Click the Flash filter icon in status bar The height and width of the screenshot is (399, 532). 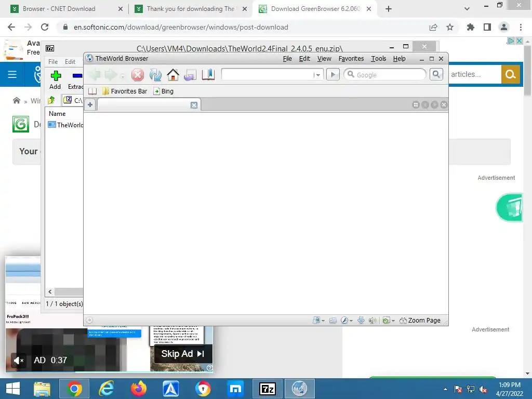pyautogui.click(x=344, y=320)
